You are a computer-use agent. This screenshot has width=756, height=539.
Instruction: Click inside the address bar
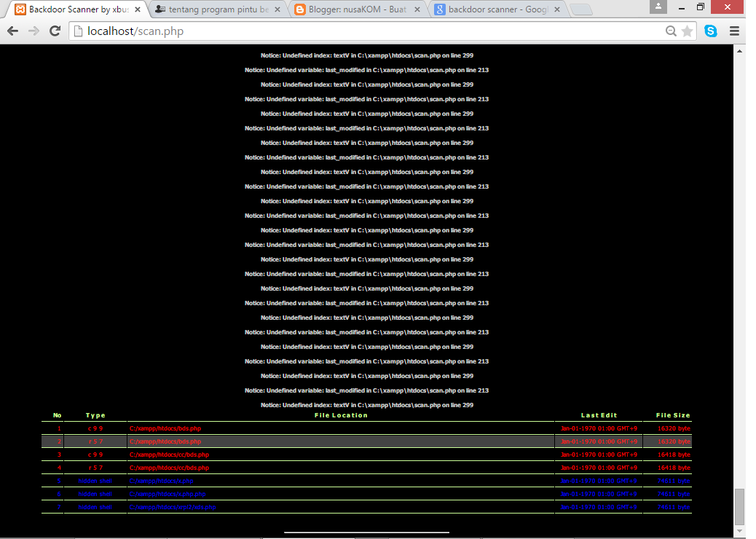[291, 31]
